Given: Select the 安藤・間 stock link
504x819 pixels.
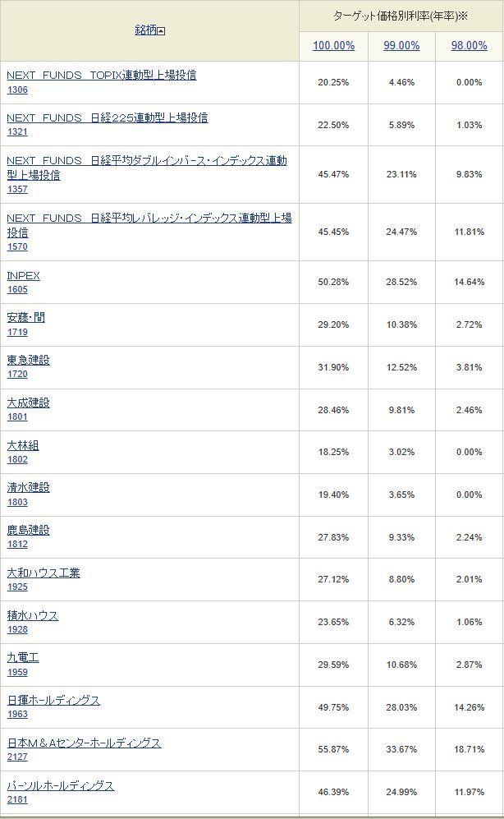Looking at the screenshot, I should (25, 317).
